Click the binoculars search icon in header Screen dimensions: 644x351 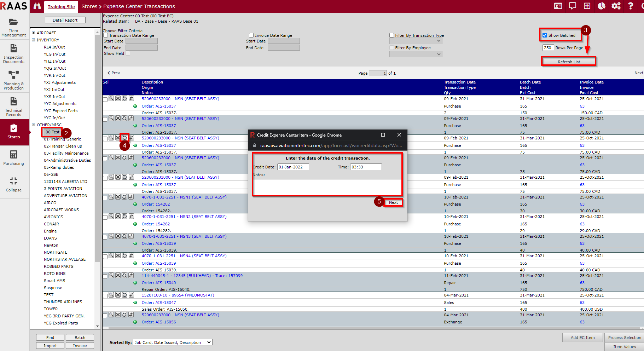[37, 6]
